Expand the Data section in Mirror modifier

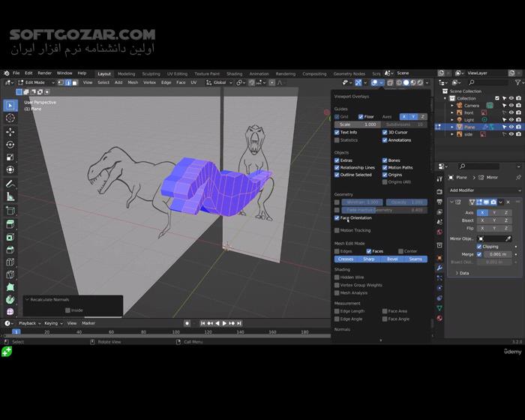coord(463,273)
